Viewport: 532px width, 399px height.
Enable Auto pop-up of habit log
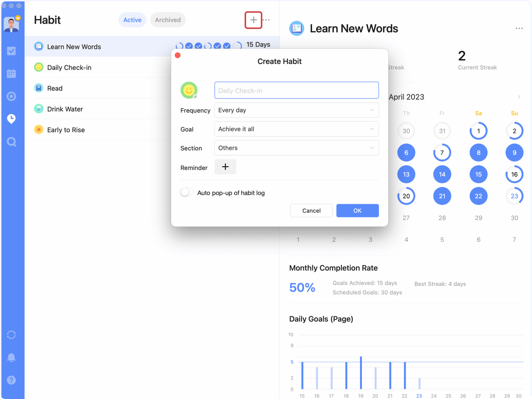click(x=187, y=192)
